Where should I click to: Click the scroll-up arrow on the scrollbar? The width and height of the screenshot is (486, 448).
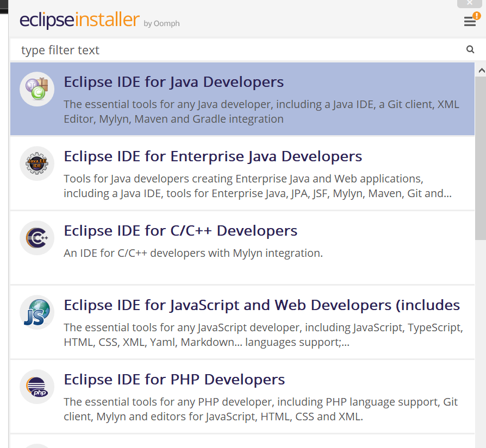[x=481, y=70]
